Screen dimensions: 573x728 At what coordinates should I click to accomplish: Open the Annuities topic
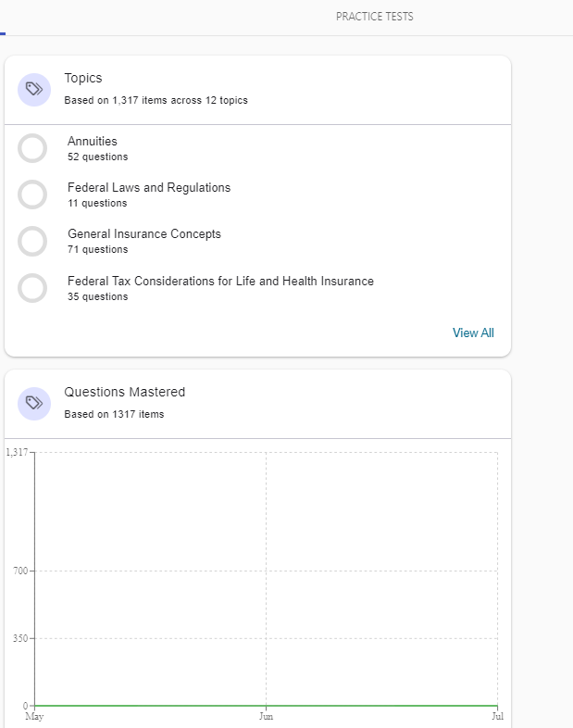pos(93,142)
